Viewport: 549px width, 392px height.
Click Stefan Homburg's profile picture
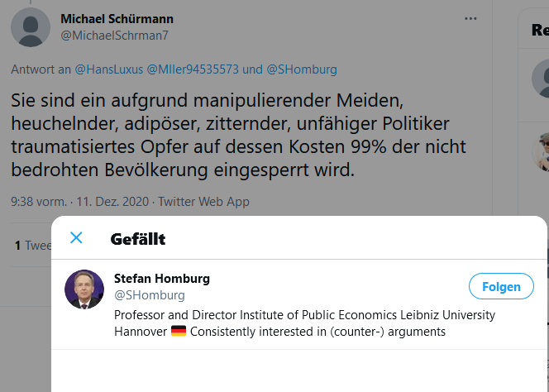click(84, 289)
